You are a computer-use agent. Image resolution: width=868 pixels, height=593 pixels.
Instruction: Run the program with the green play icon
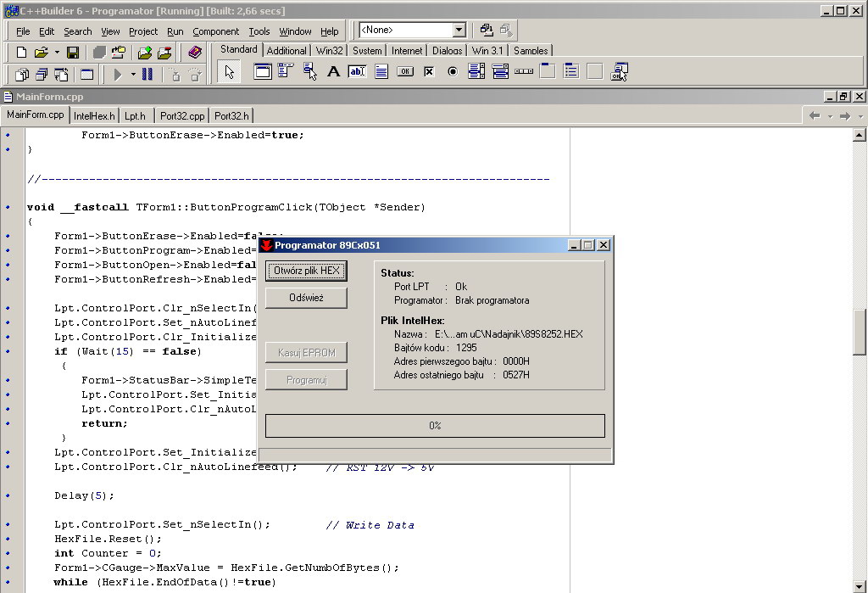coord(117,74)
